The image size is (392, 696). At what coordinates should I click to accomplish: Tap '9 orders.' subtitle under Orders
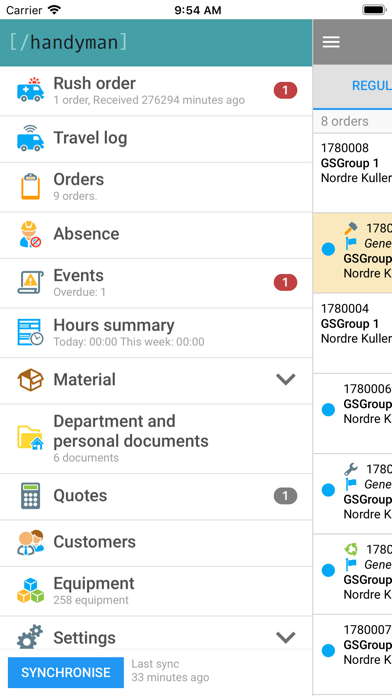pyautogui.click(x=75, y=196)
